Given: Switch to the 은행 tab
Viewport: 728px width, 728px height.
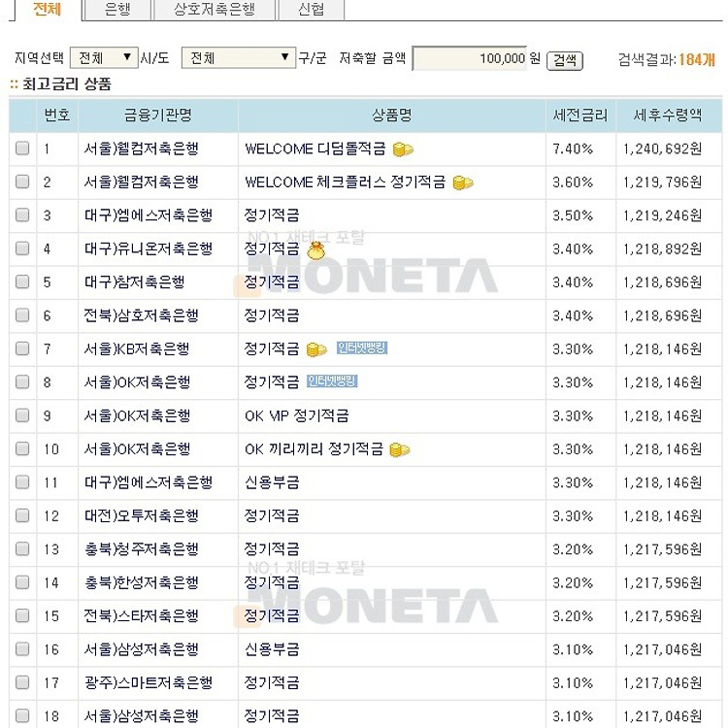Looking at the screenshot, I should pos(116,10).
